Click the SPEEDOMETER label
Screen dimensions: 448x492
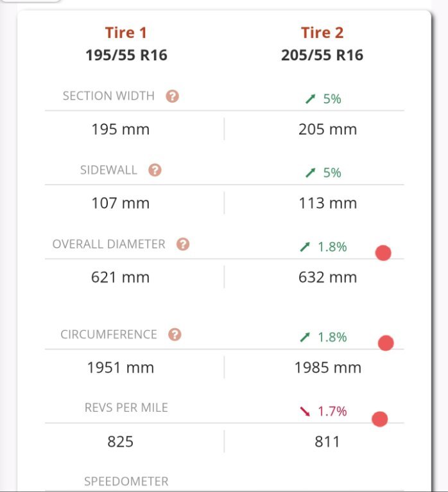(x=126, y=481)
